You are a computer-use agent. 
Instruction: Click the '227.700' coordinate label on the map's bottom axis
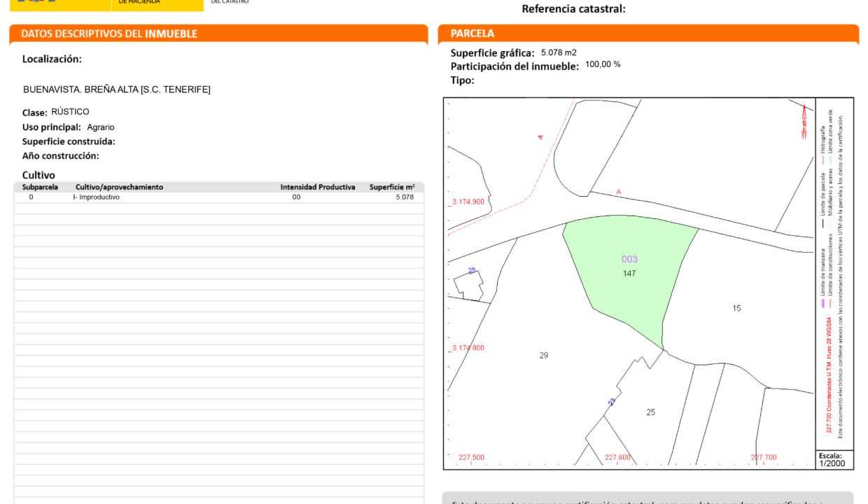click(x=764, y=458)
